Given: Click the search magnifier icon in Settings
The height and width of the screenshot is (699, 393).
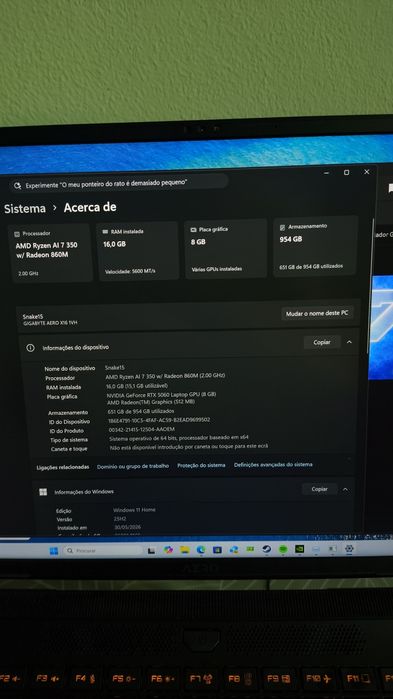Looking at the screenshot, I should click(17, 186).
